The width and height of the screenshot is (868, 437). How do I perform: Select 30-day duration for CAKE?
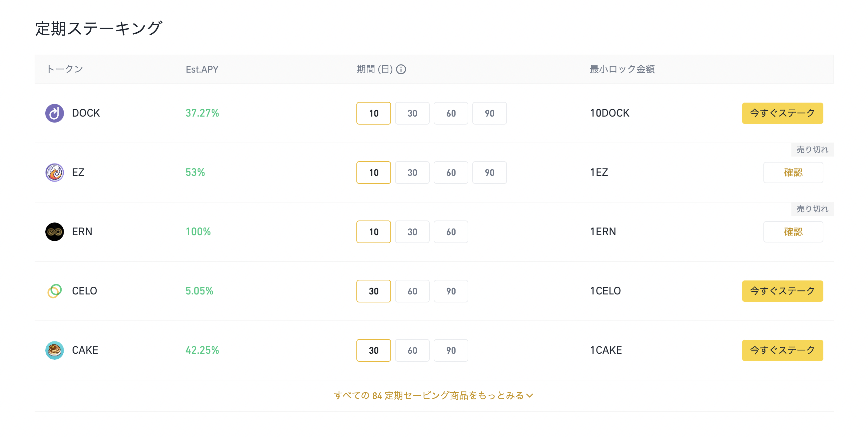374,350
